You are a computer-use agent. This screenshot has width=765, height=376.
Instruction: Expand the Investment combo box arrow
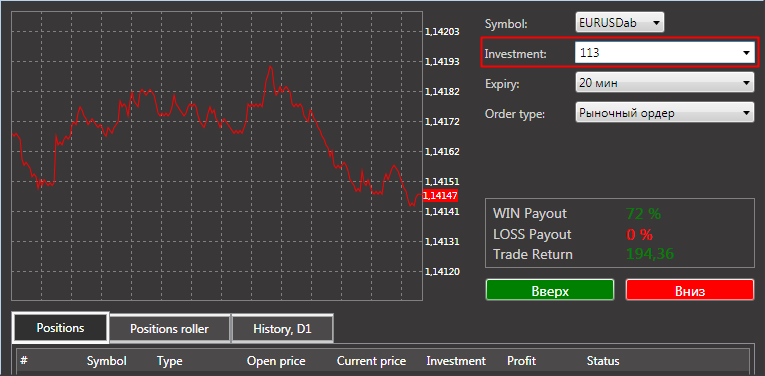[x=746, y=53]
